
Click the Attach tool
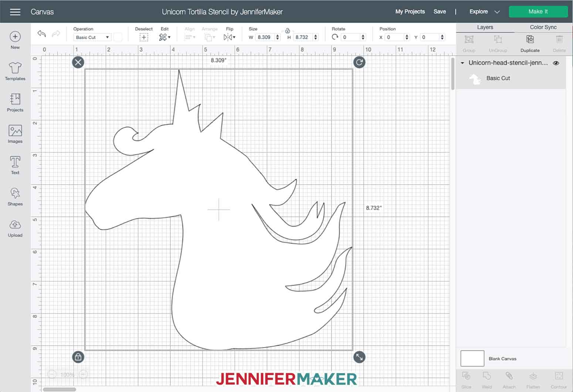[509, 380]
